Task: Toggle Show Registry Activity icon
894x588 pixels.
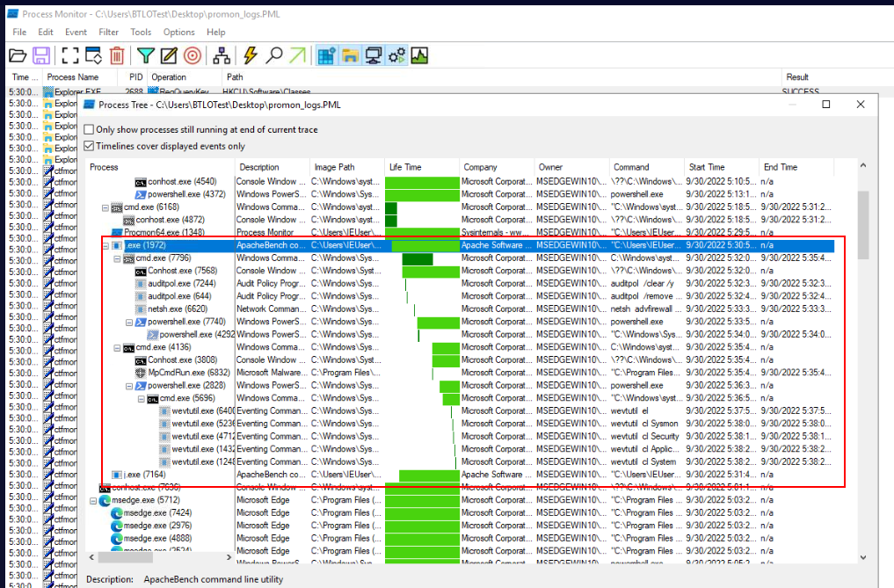Action: click(327, 56)
